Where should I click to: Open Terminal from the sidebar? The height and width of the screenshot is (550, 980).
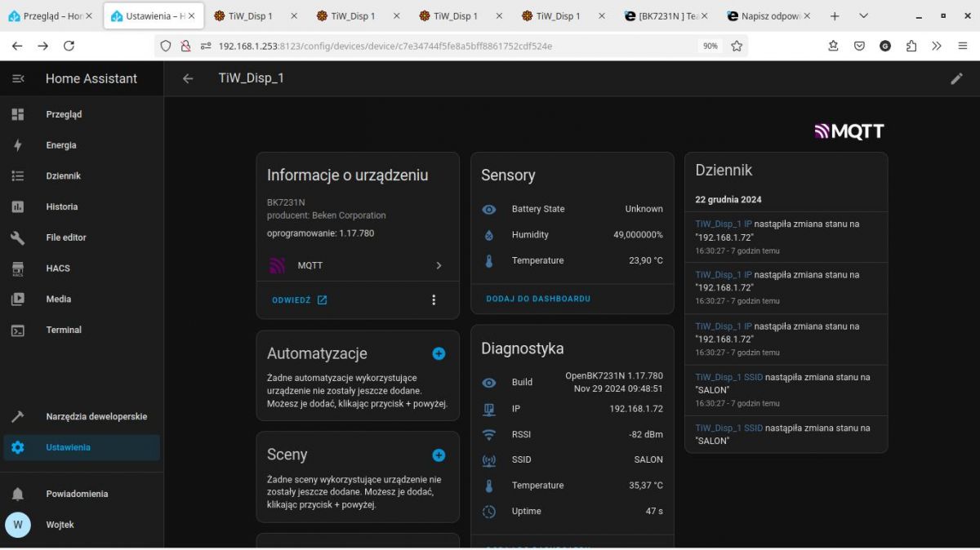coord(82,330)
